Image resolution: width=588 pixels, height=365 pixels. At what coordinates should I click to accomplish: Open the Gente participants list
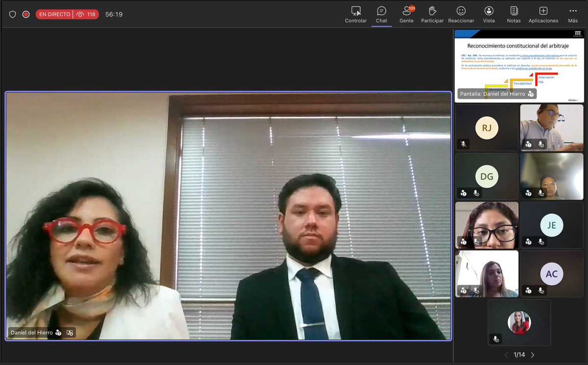tap(406, 14)
